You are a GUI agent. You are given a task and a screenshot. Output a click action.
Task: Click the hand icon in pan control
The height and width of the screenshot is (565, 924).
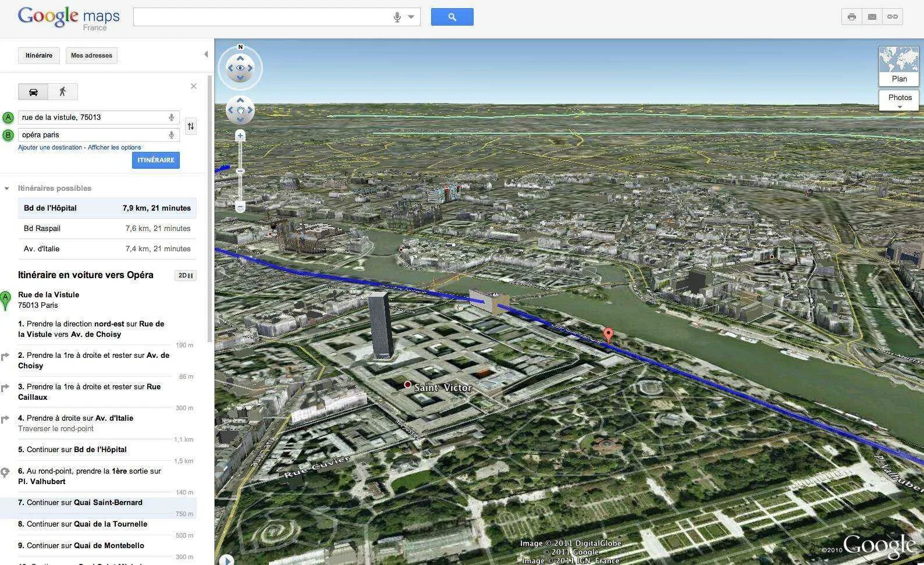[240, 110]
